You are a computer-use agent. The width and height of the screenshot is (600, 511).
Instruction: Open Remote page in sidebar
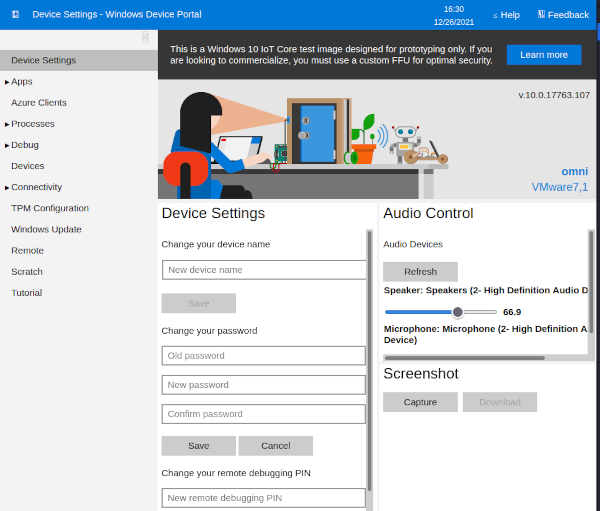tap(27, 250)
